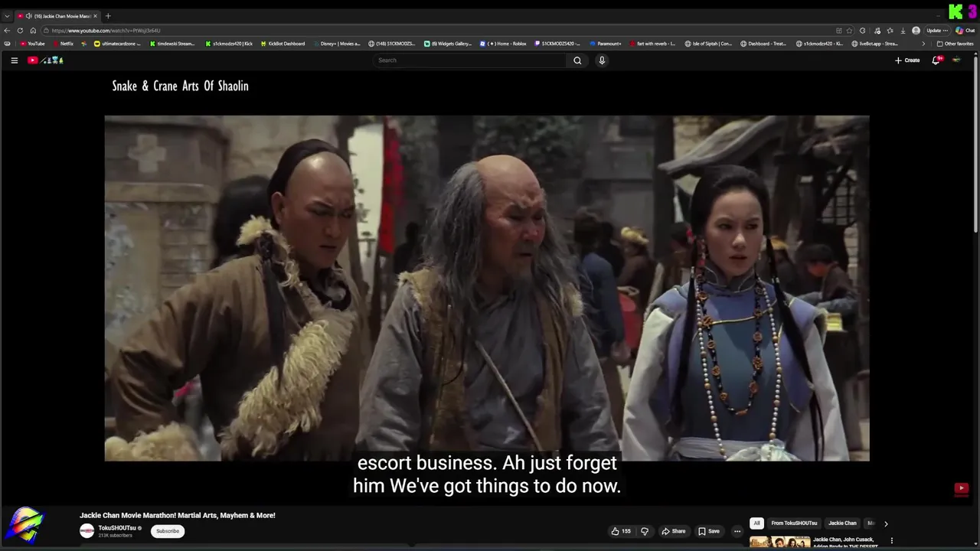Open the Copilot Chat sidebar
This screenshot has height=551, width=980.
pyautogui.click(x=967, y=31)
